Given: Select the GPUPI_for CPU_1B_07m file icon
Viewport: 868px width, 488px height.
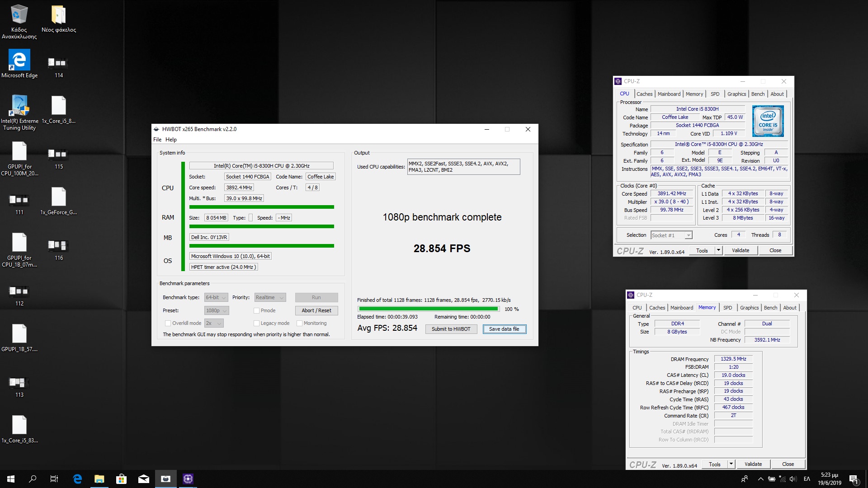Looking at the screenshot, I should coord(19,250).
